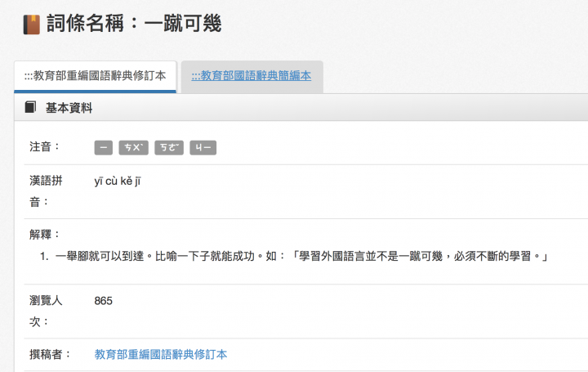Select the 教育部重編國語辭典修訂本 tab

click(96, 76)
